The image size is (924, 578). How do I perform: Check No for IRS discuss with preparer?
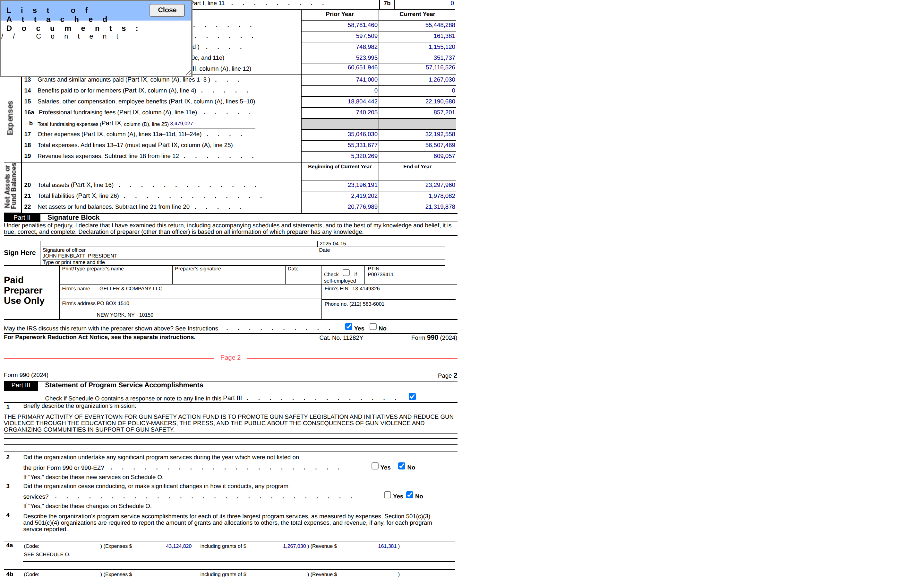pyautogui.click(x=373, y=327)
